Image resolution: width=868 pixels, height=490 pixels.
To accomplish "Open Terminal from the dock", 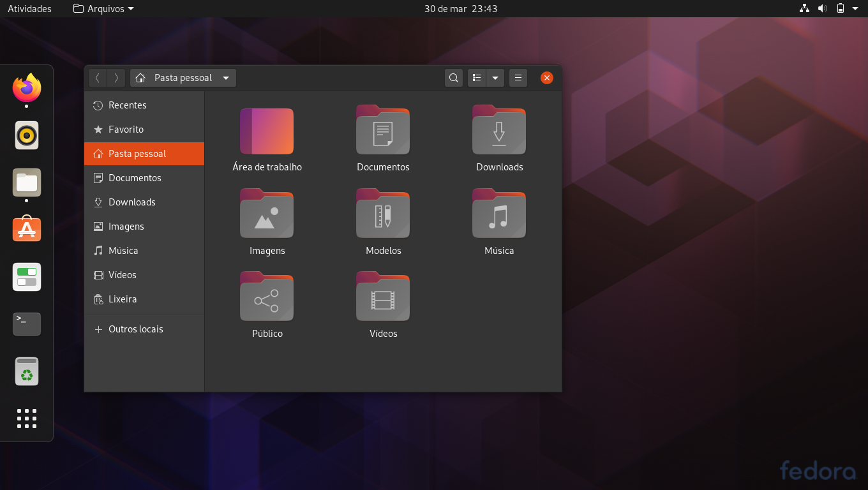I will point(27,323).
